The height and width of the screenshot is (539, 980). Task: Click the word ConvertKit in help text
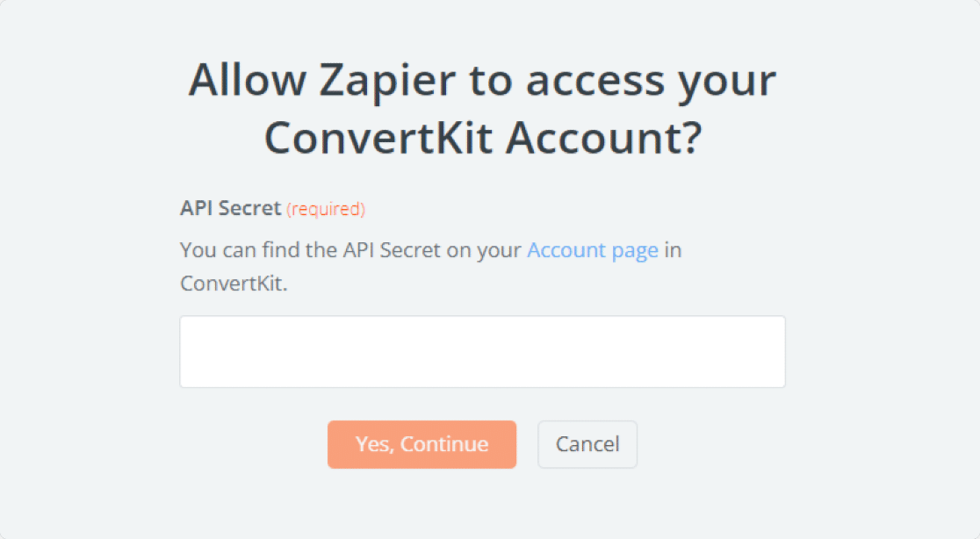click(233, 284)
